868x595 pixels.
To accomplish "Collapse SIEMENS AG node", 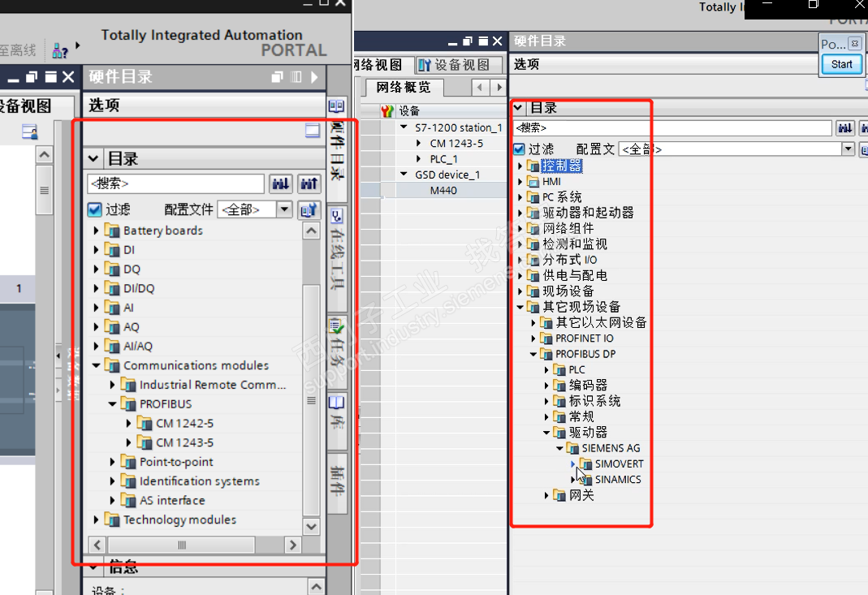I will (559, 448).
